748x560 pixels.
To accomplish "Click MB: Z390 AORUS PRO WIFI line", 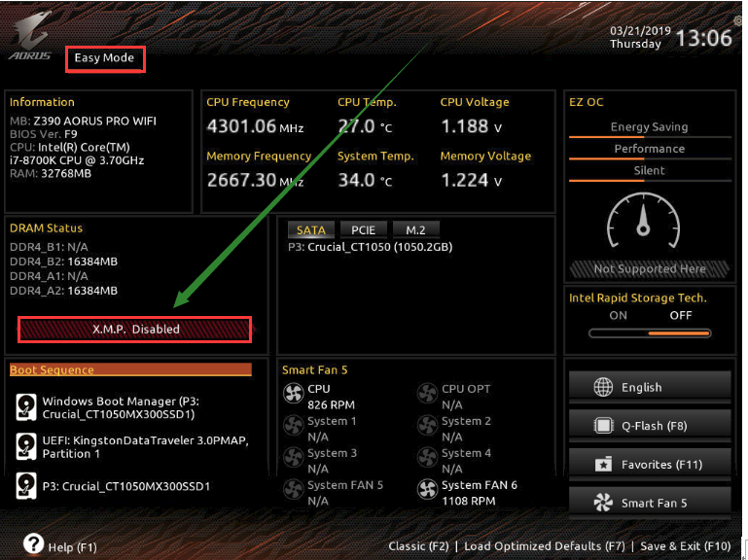I will pyautogui.click(x=83, y=122).
